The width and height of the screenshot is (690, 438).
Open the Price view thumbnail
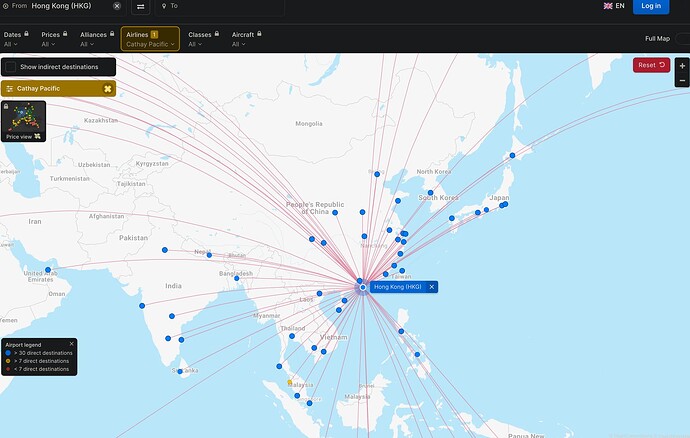tap(23, 121)
